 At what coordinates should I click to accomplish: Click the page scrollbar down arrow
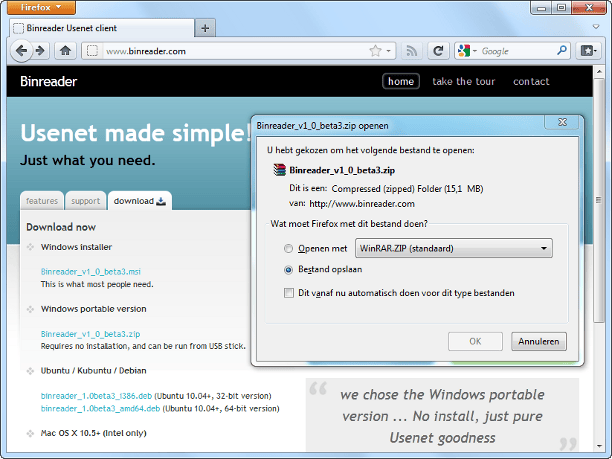598,446
